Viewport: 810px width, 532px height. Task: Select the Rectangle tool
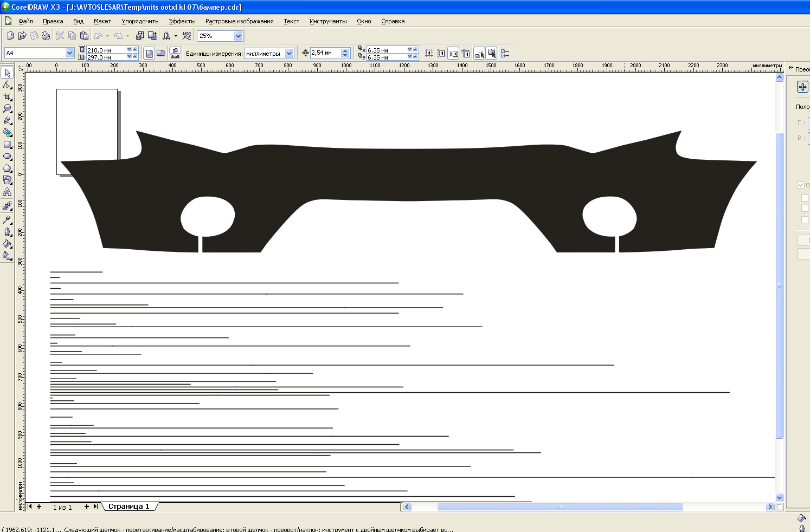[8, 145]
